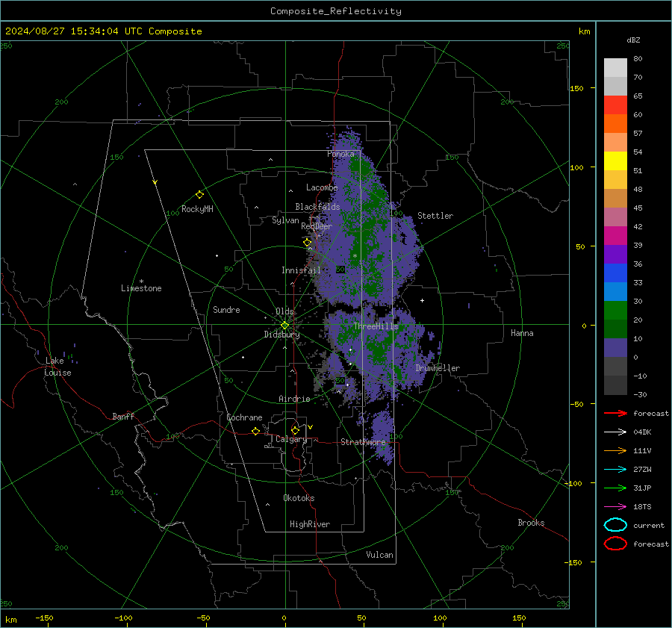Select the radar site diamond at Didsbury
The width and height of the screenshot is (672, 628).
click(284, 326)
